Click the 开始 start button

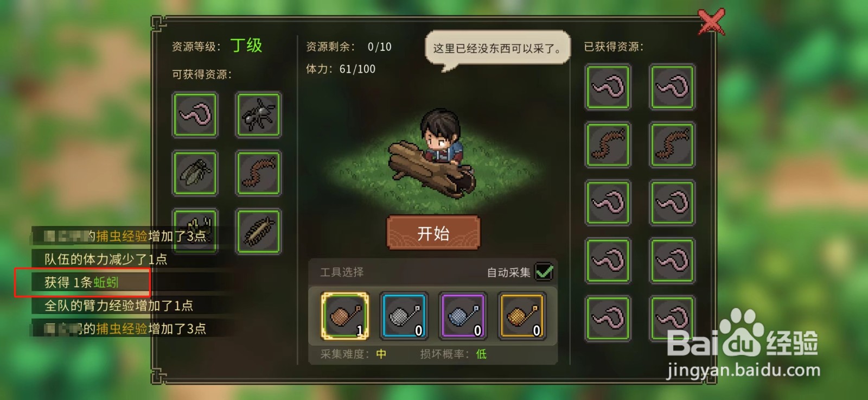tap(433, 233)
